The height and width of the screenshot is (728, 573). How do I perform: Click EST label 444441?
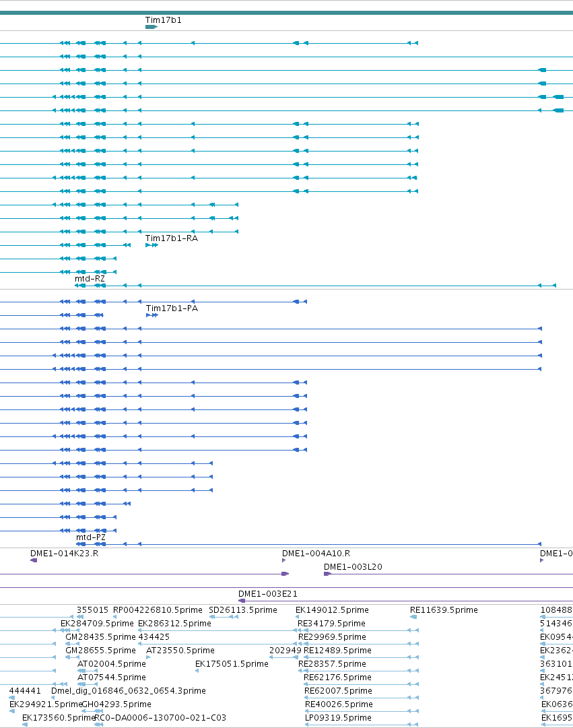pos(25,691)
